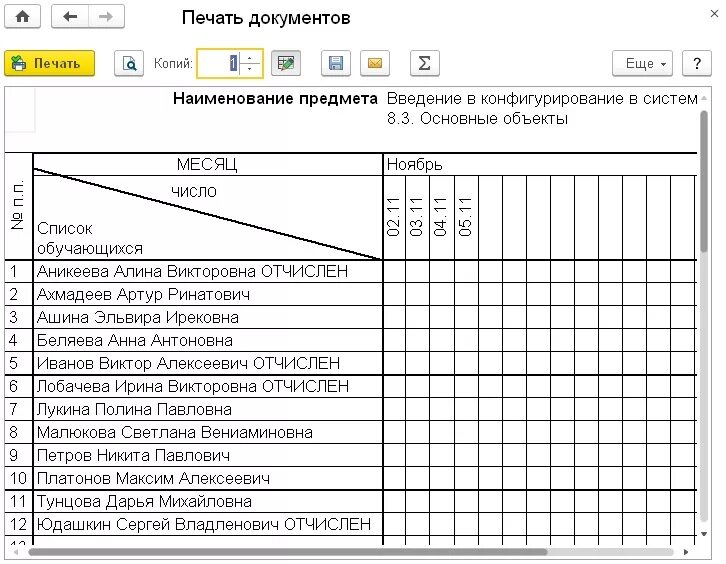
Task: Select the Список обучающихся header text
Action: pyautogui.click(x=90, y=238)
